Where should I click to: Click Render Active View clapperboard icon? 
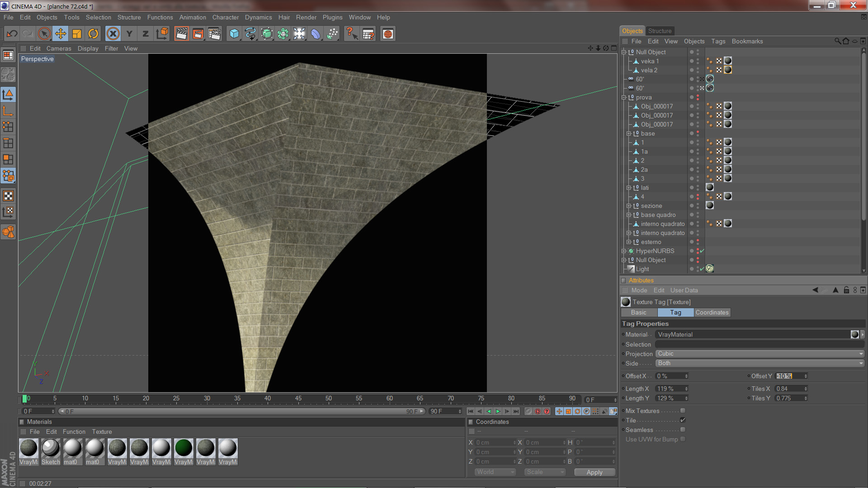(x=181, y=34)
